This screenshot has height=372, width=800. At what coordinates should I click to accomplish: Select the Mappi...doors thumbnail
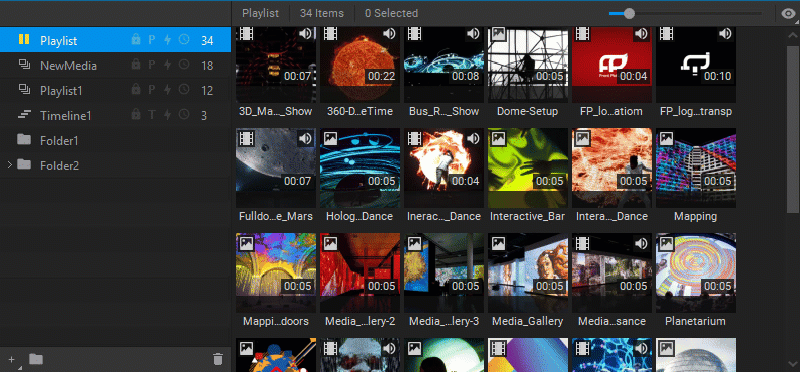pyautogui.click(x=276, y=272)
